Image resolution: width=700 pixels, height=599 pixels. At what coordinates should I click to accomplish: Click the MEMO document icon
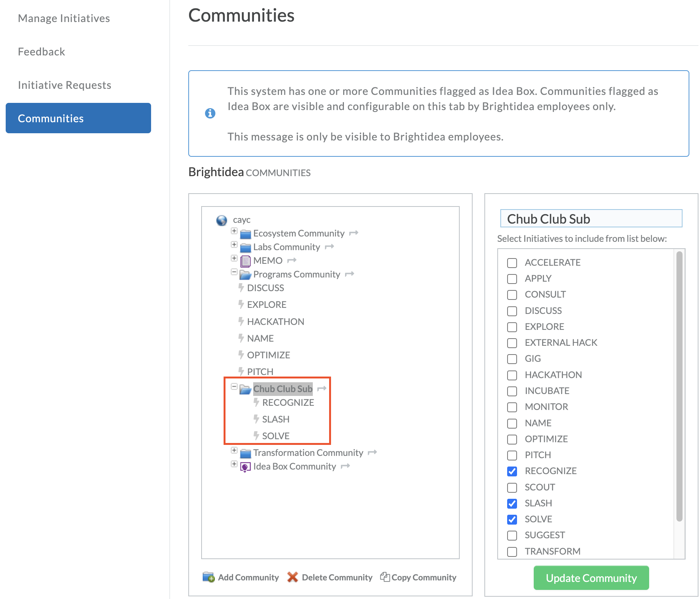tap(246, 261)
